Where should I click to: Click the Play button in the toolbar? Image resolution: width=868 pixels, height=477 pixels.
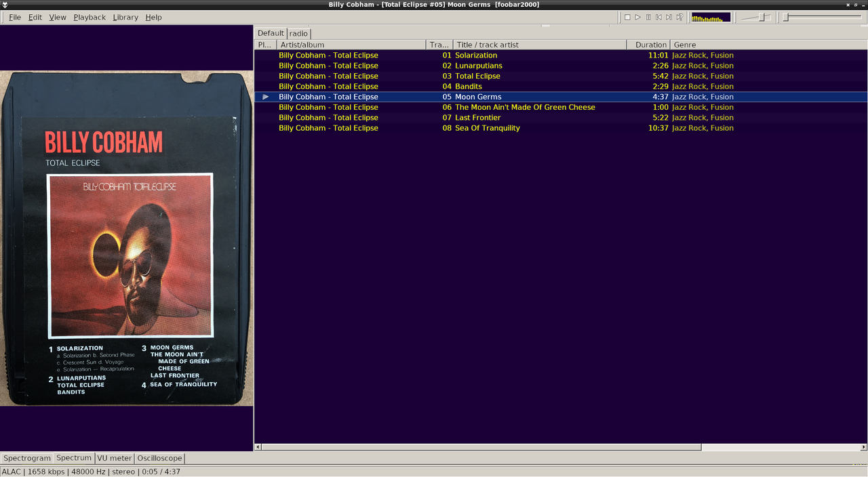[x=637, y=17]
